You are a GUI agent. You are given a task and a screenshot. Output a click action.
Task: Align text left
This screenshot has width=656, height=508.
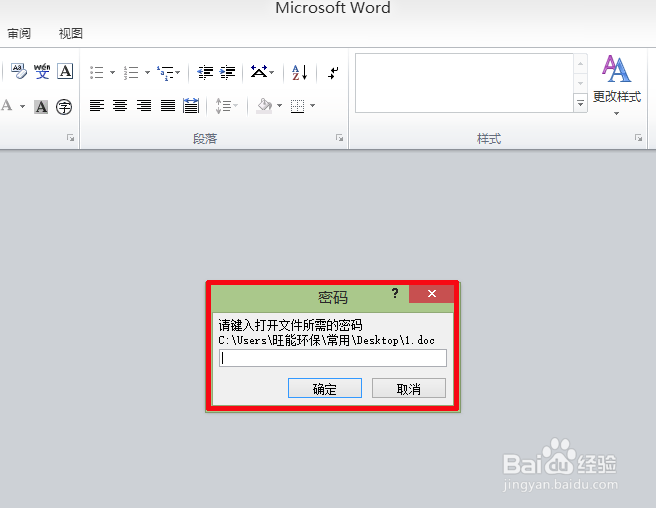click(x=97, y=105)
